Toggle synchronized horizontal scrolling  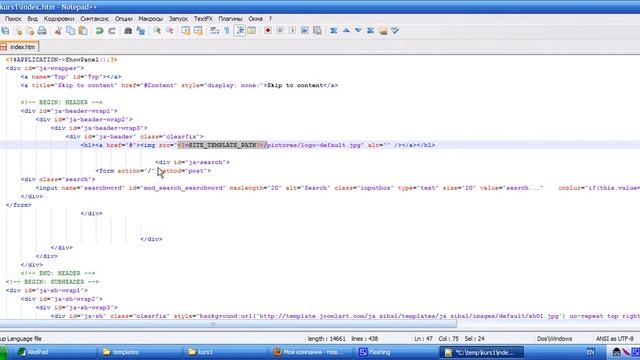click(198, 31)
